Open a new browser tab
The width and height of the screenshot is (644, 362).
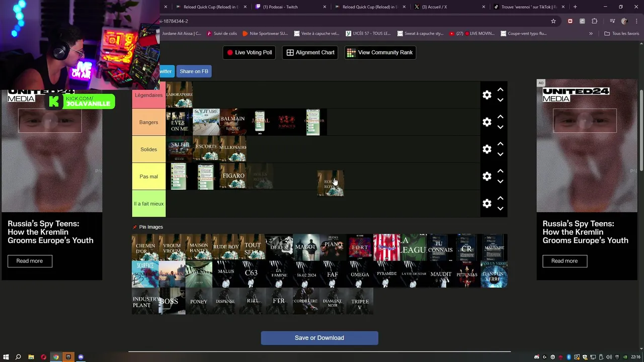pyautogui.click(x=575, y=7)
